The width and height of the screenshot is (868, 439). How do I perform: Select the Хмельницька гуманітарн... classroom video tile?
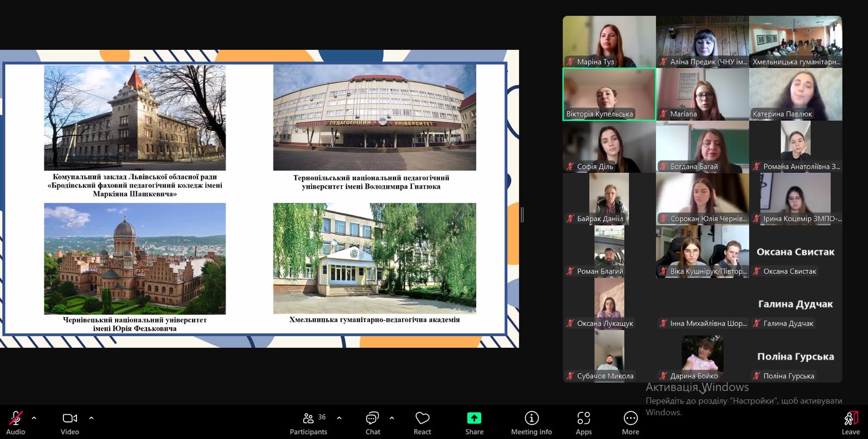coord(796,42)
